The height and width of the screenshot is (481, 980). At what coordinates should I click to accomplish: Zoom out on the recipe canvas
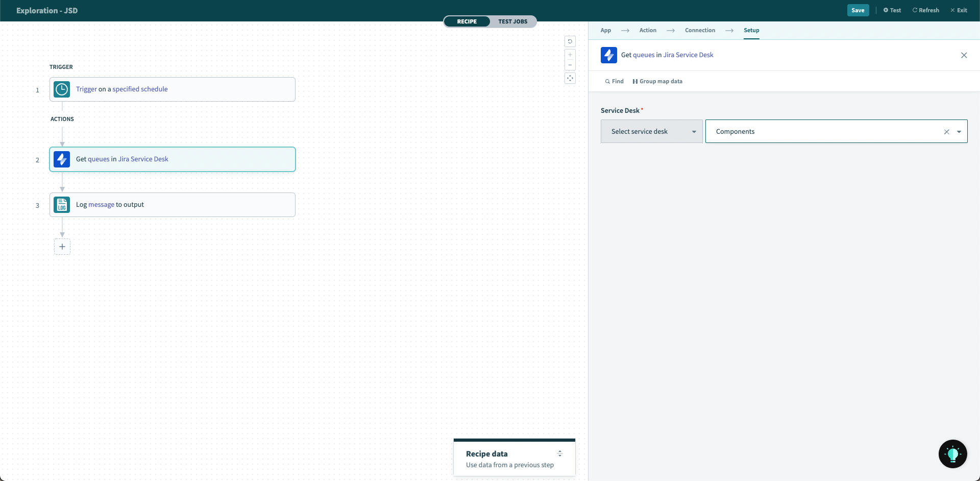570,65
